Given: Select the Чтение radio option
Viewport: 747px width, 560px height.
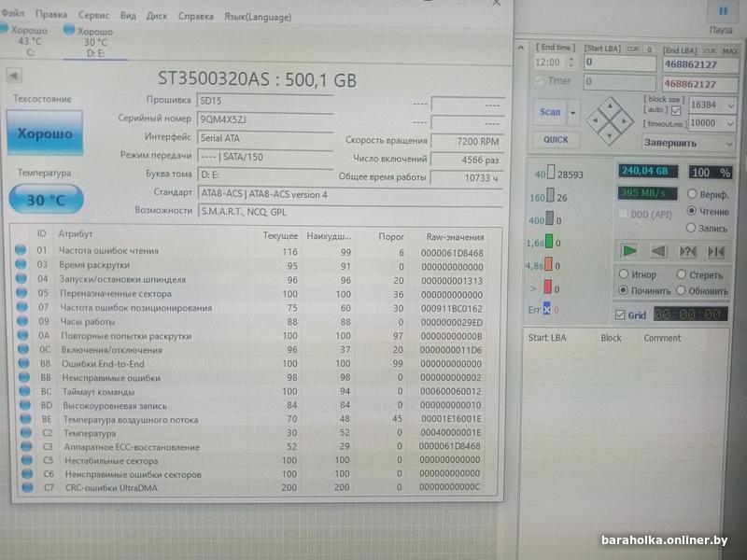Looking at the screenshot, I should pos(691,211).
